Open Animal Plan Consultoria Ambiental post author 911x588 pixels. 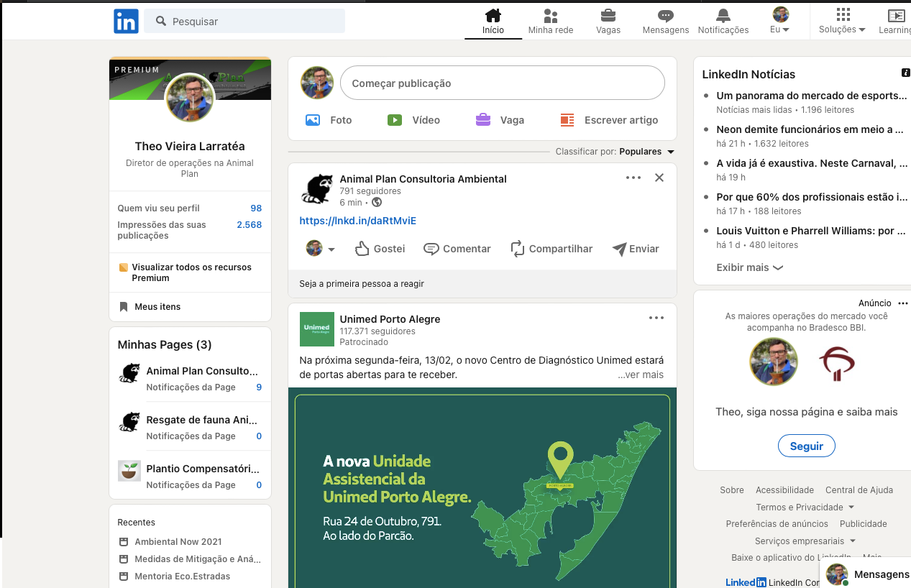click(x=423, y=179)
